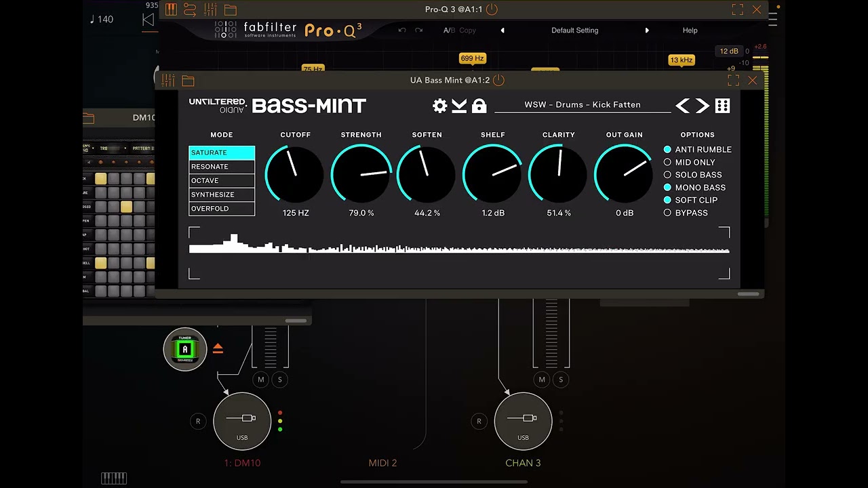Viewport: 868px width, 488px height.
Task: Open Pro-Q 3 Help menu
Action: (690, 30)
